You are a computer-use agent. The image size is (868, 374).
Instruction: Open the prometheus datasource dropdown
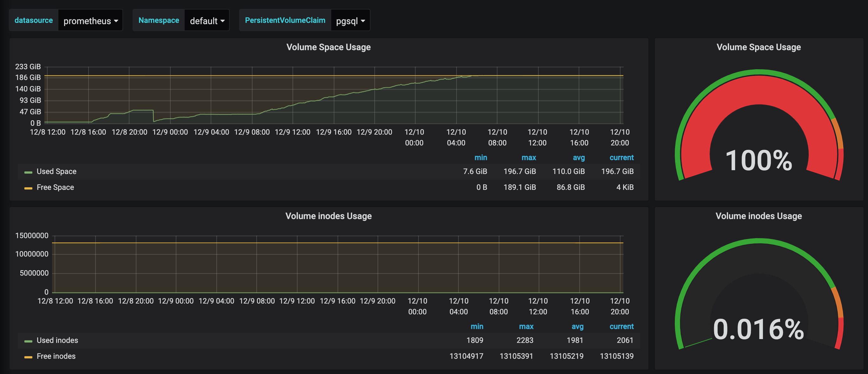pos(90,20)
